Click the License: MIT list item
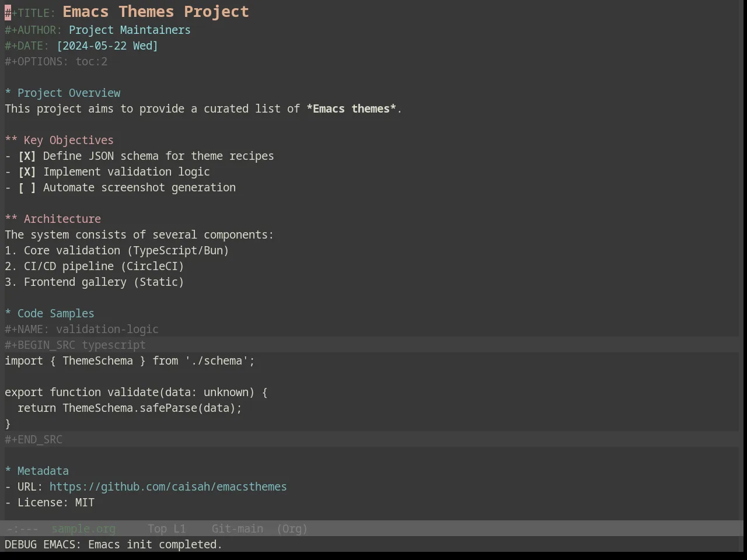747x560 pixels. click(x=50, y=503)
